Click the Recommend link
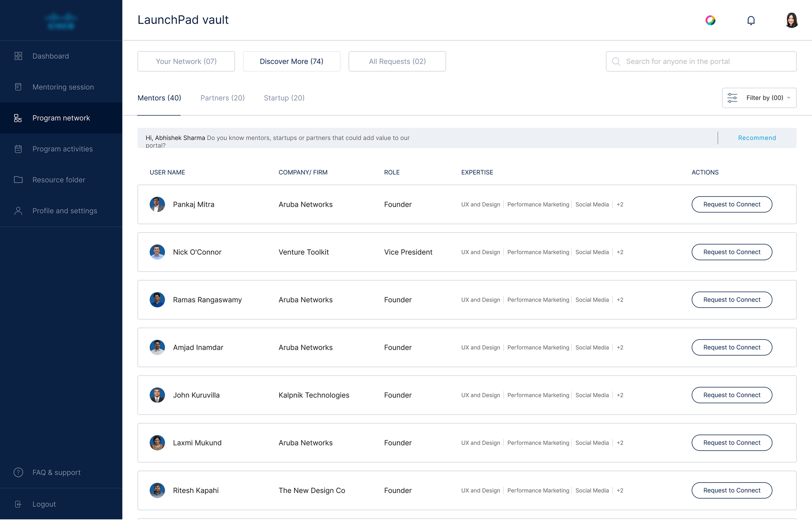 (757, 138)
